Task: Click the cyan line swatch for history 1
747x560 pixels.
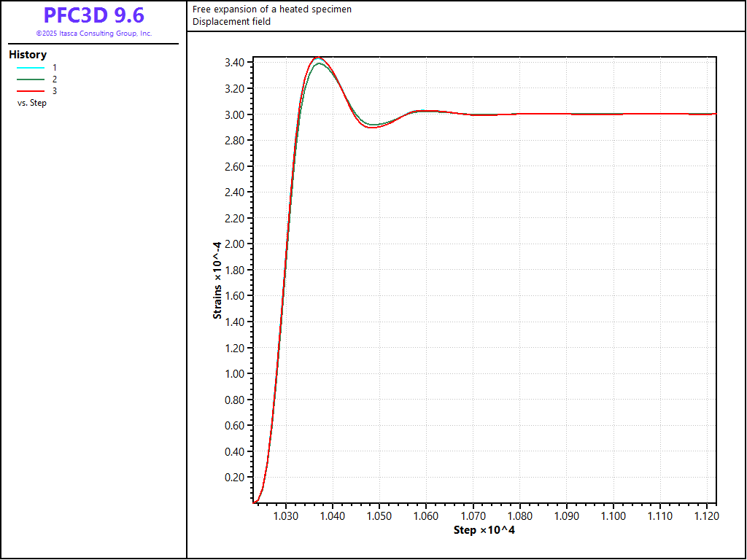Action: point(31,67)
